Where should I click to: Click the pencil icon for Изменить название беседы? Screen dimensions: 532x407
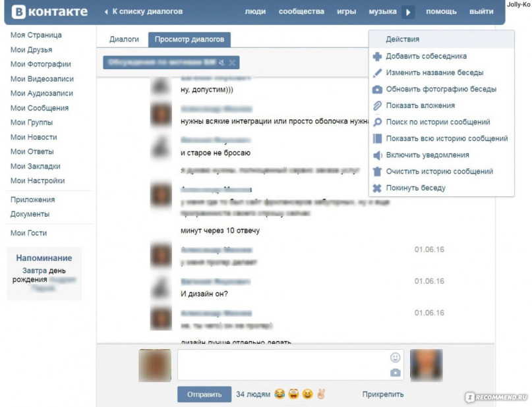pos(377,73)
